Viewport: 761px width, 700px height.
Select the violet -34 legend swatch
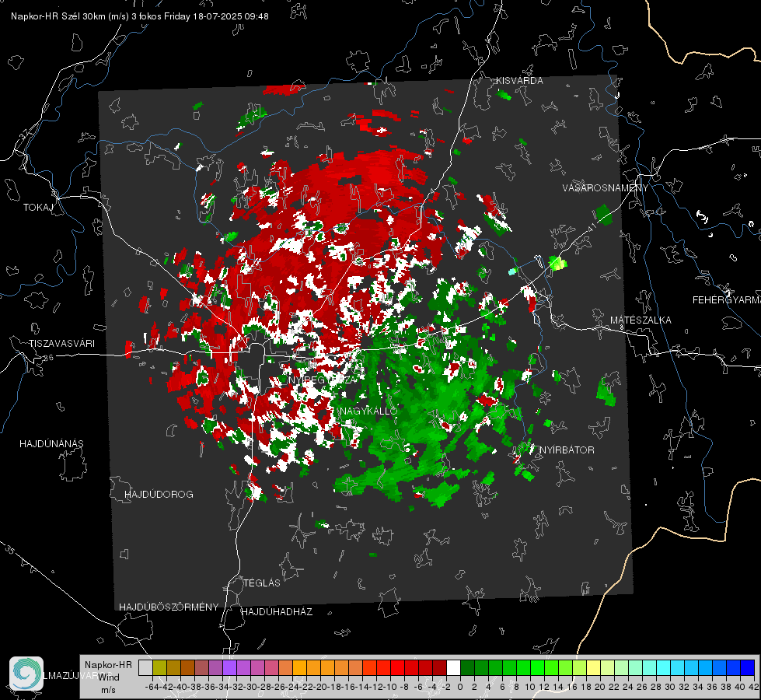[229, 668]
